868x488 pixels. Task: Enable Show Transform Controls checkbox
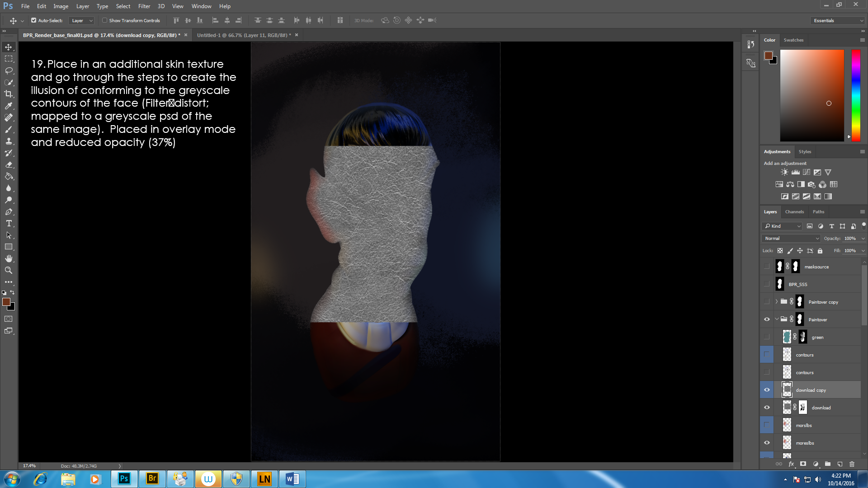coord(105,20)
